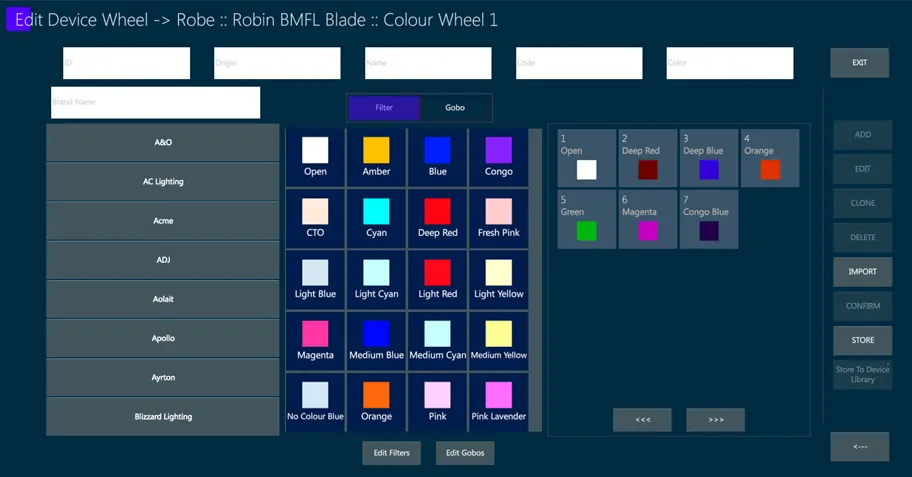Choose the Blizzard Lighting brand
The width and height of the screenshot is (912, 477).
pos(163,417)
